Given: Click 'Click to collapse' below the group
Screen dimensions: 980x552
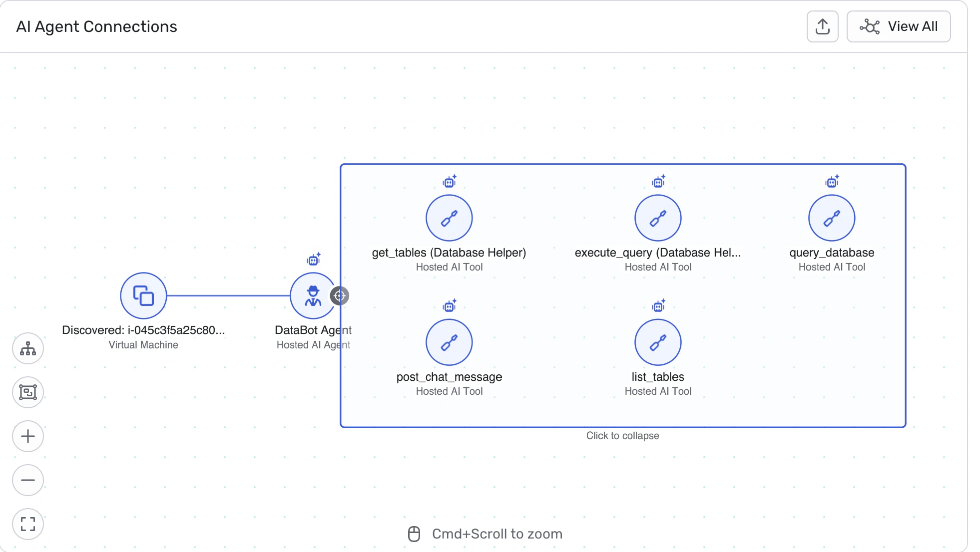Looking at the screenshot, I should point(622,436).
